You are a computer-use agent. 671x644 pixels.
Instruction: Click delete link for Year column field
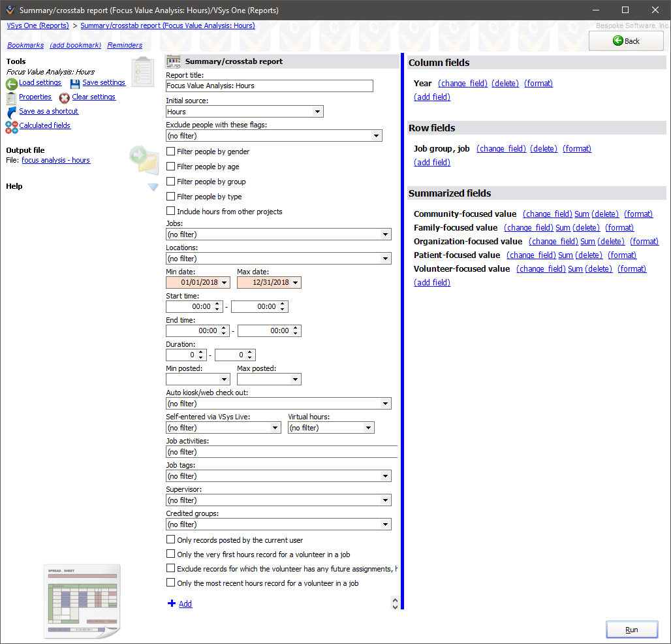click(505, 84)
